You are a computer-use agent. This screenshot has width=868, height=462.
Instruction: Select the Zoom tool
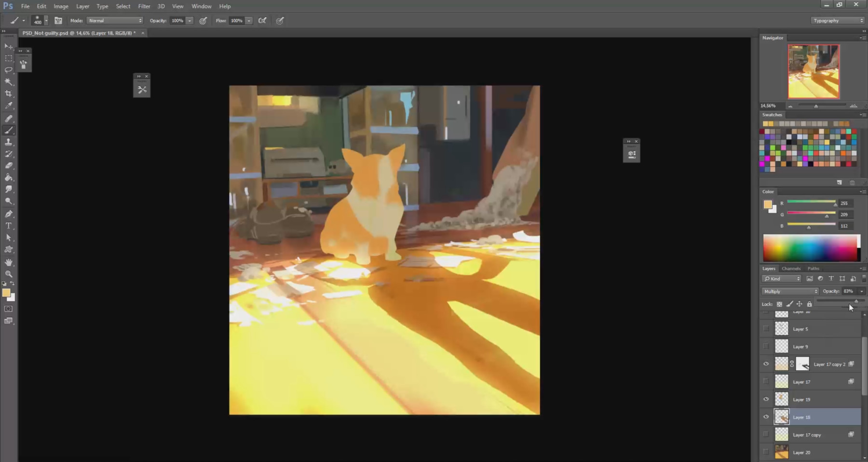[9, 274]
